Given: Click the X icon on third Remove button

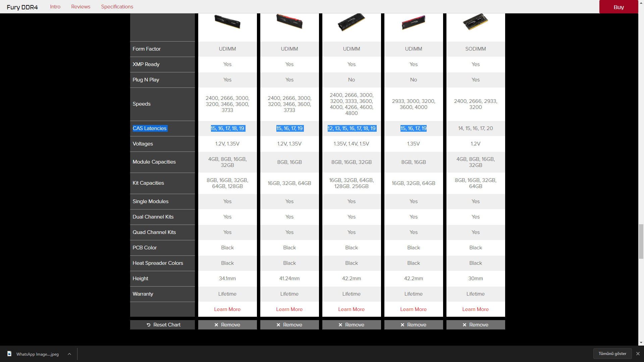Looking at the screenshot, I should (x=340, y=325).
